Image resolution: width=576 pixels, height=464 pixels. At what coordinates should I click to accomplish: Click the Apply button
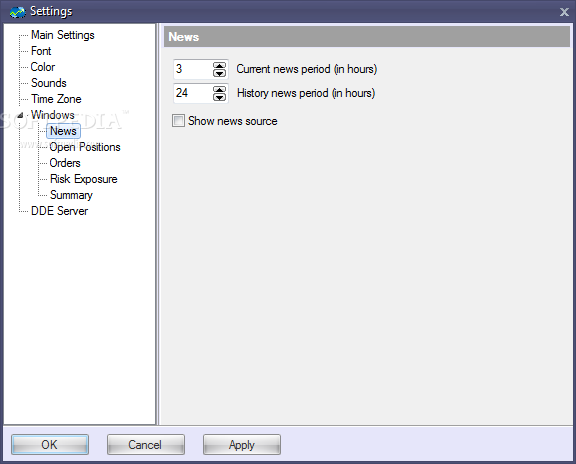pos(242,445)
